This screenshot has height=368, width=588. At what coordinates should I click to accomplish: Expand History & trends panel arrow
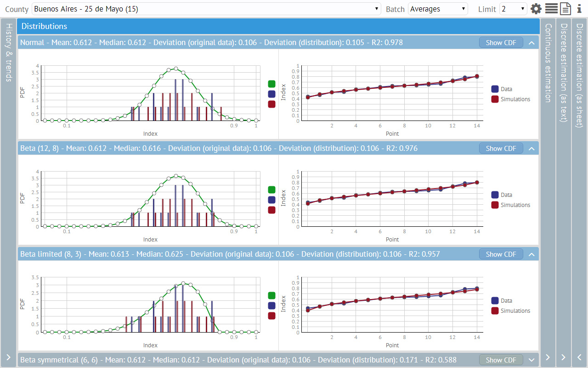(8, 357)
